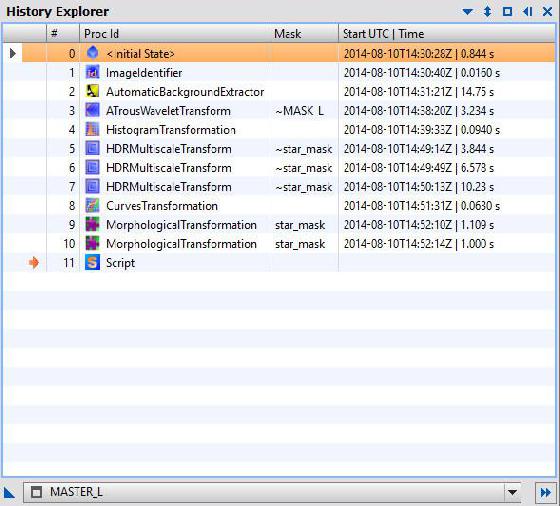Click the blue triangle view selector icon
This screenshot has width=560, height=506.
tap(9, 493)
